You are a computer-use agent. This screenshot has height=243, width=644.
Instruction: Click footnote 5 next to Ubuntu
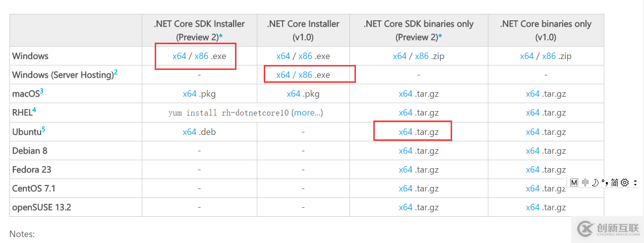coord(44,129)
